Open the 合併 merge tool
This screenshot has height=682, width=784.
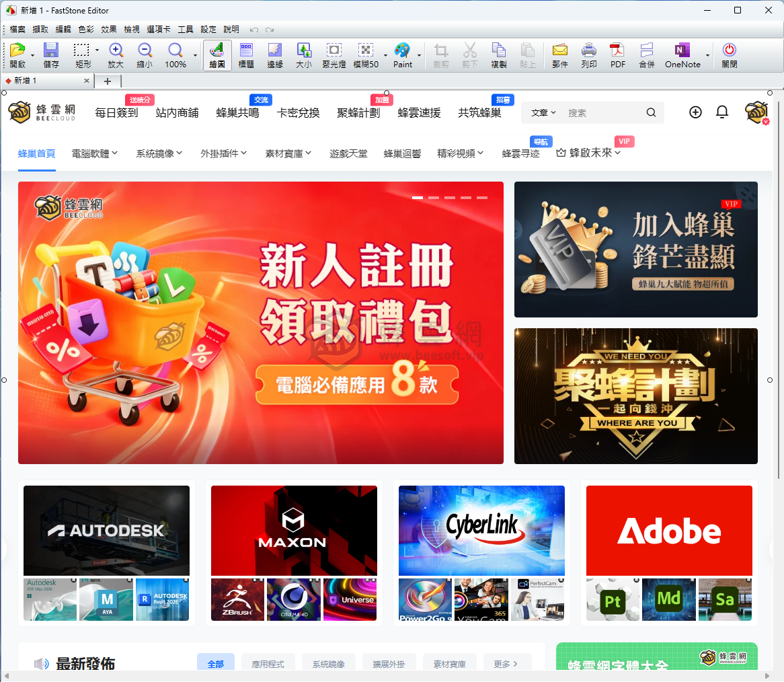(647, 55)
